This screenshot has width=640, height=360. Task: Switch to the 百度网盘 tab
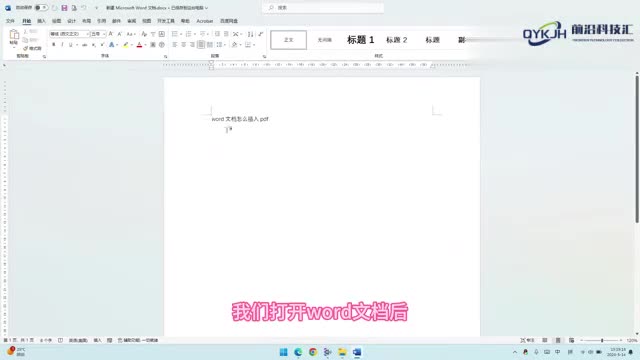[229, 21]
